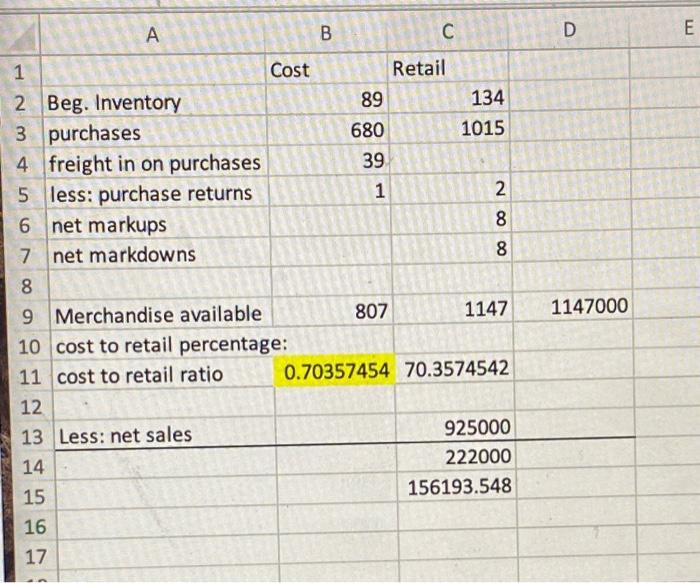700x583 pixels.
Task: Select 'less: purchase returns' cell
Action: point(158,194)
